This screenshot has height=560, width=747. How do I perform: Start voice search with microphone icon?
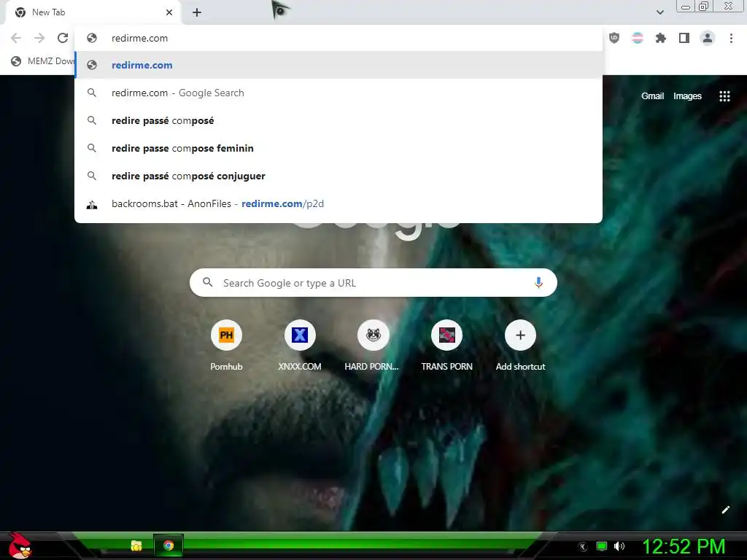click(x=538, y=283)
